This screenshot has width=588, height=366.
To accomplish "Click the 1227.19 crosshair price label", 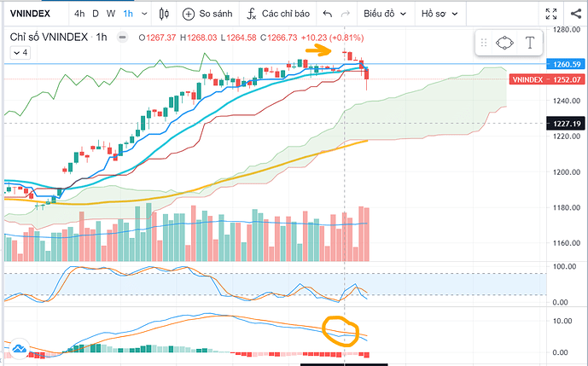I will (x=567, y=124).
